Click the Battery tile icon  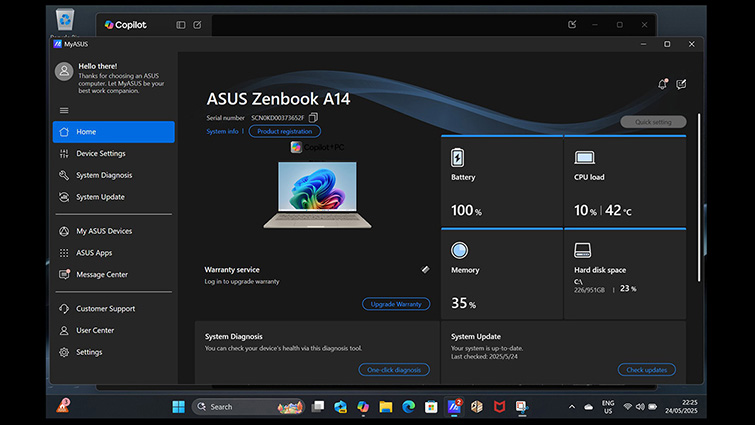tap(457, 158)
